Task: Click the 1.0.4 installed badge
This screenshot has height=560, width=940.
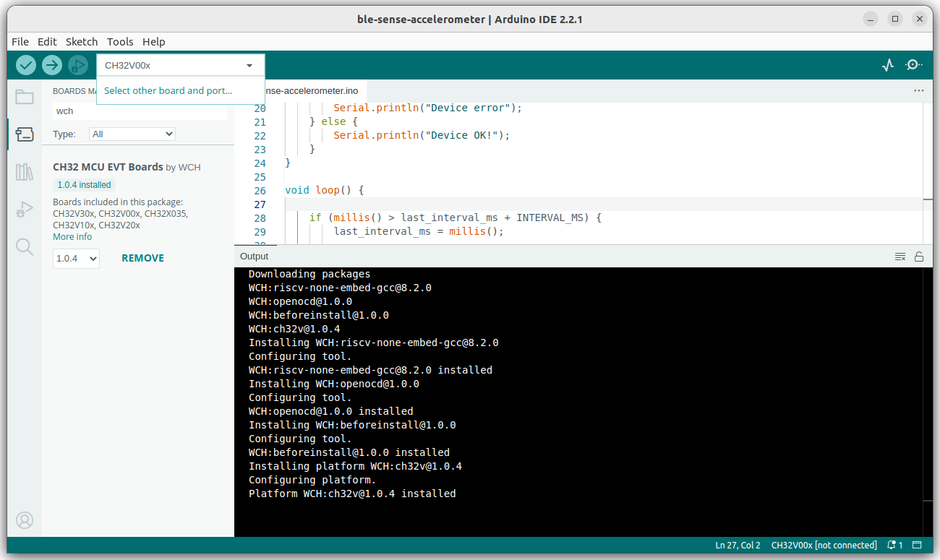Action: [84, 185]
